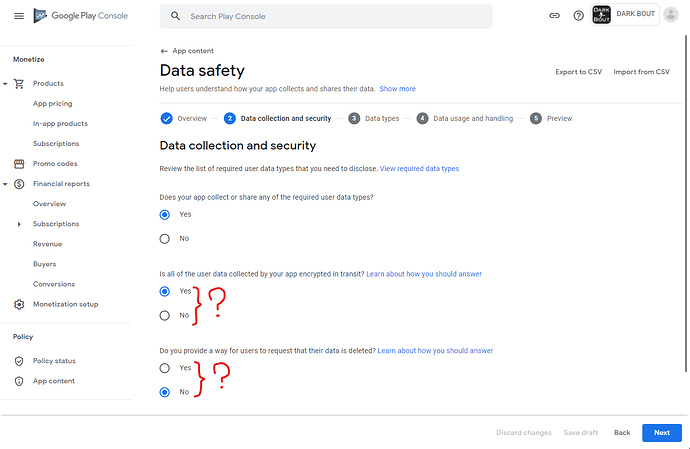Click the blue Next button
This screenshot has height=449, width=690.
pyautogui.click(x=662, y=433)
